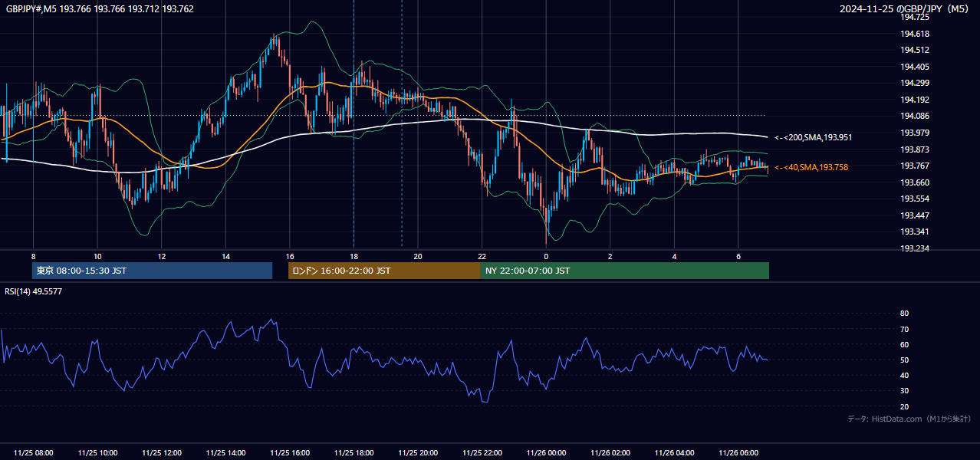Click the 193.873 price axis label
This screenshot has height=460, width=980.
(915, 149)
